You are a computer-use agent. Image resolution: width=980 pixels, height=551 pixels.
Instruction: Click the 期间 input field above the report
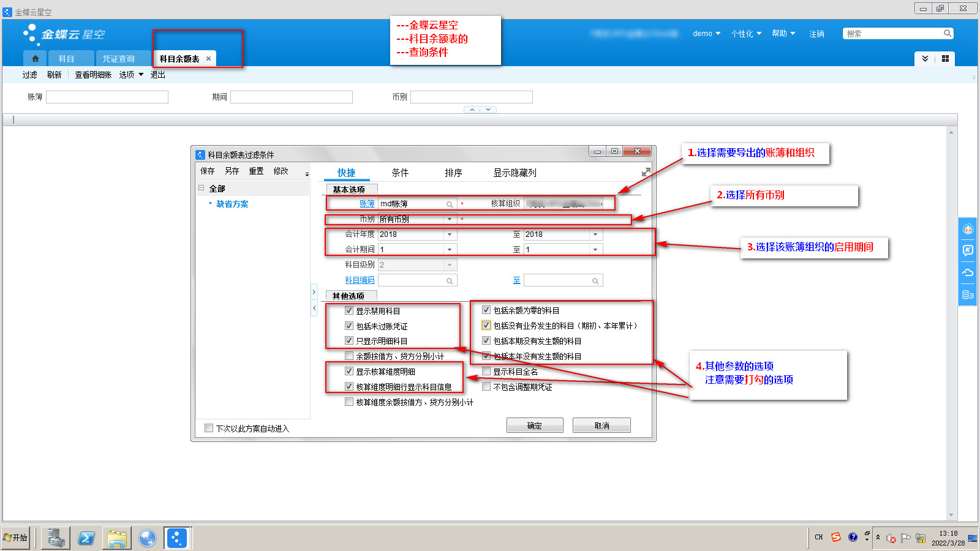[292, 97]
